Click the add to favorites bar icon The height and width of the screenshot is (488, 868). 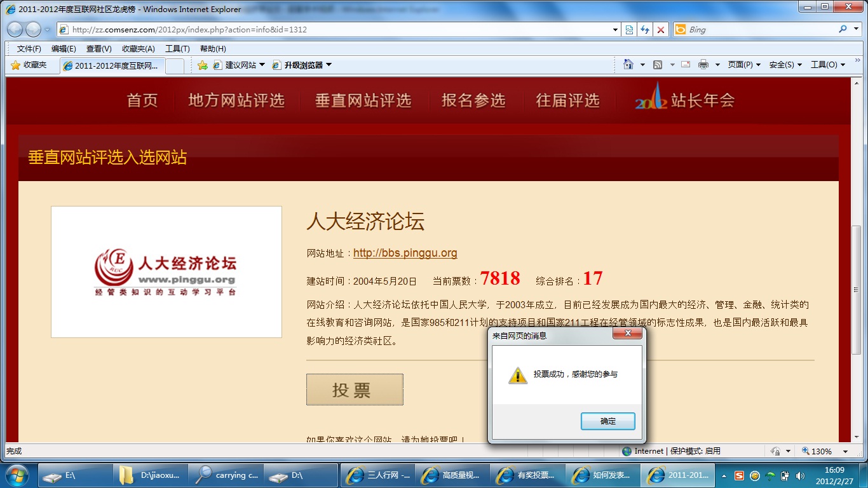point(203,65)
